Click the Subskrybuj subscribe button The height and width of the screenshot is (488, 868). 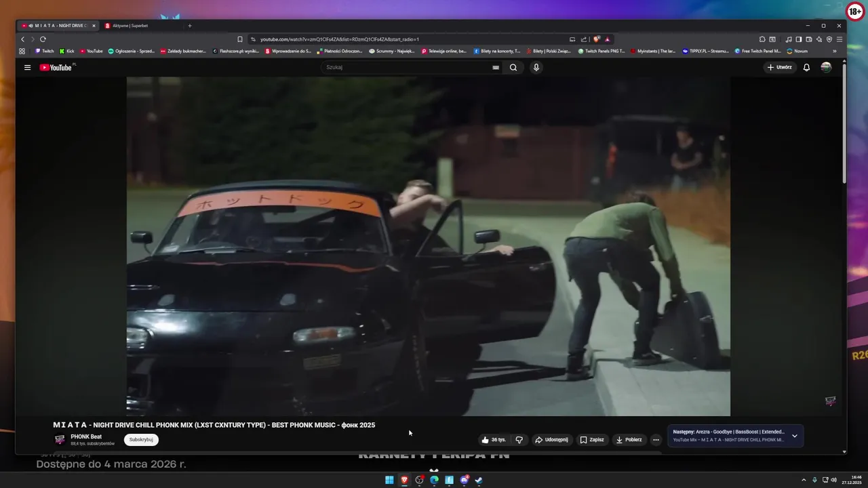pos(141,440)
